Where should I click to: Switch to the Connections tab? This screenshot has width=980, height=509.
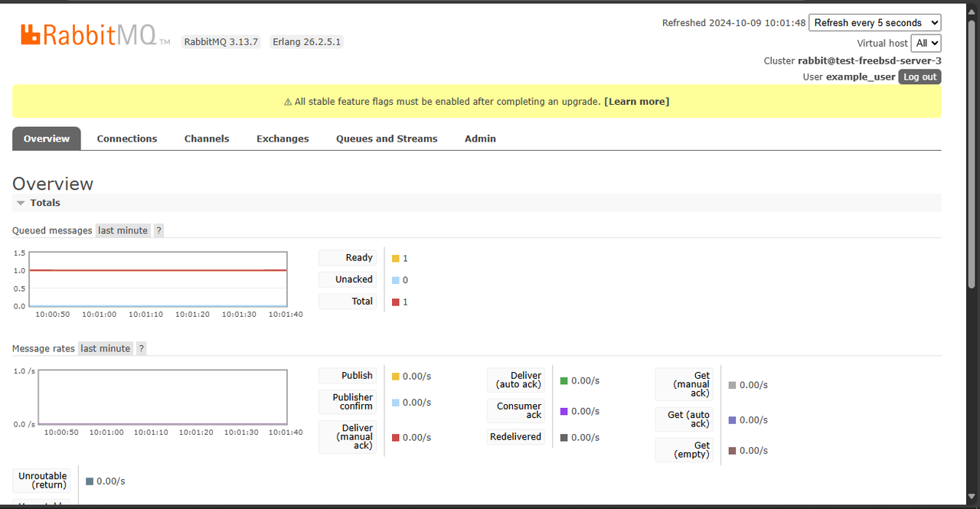pyautogui.click(x=127, y=139)
